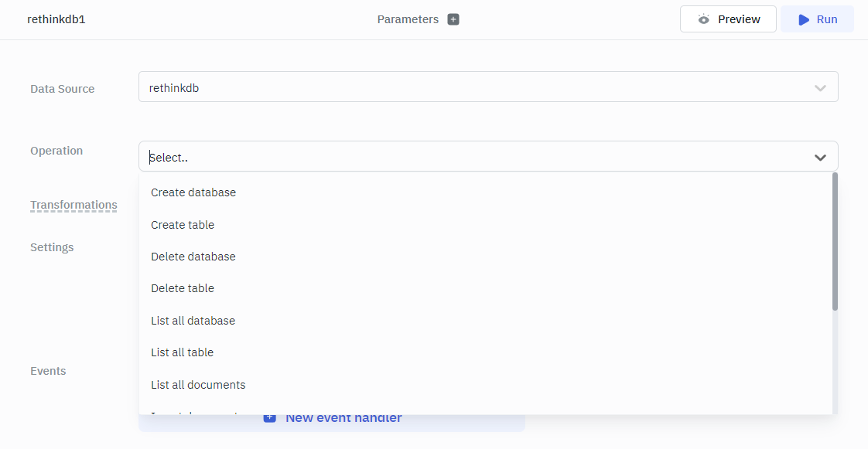The height and width of the screenshot is (449, 868).
Task: Select Create database operation
Action: coord(193,192)
